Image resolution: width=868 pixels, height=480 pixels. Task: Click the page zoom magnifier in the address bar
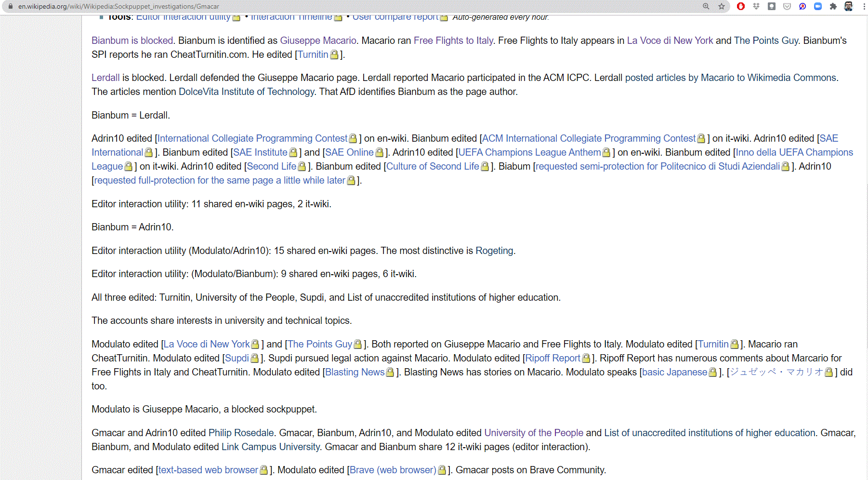click(706, 6)
